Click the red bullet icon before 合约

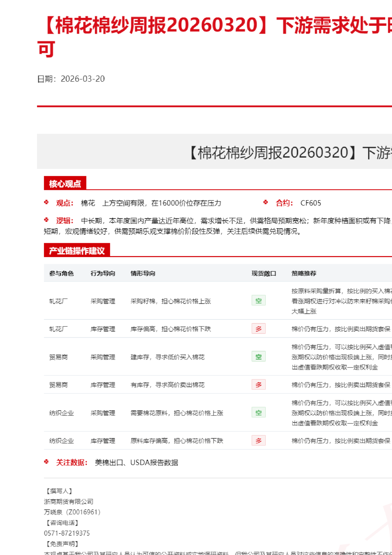pyautogui.click(x=266, y=202)
